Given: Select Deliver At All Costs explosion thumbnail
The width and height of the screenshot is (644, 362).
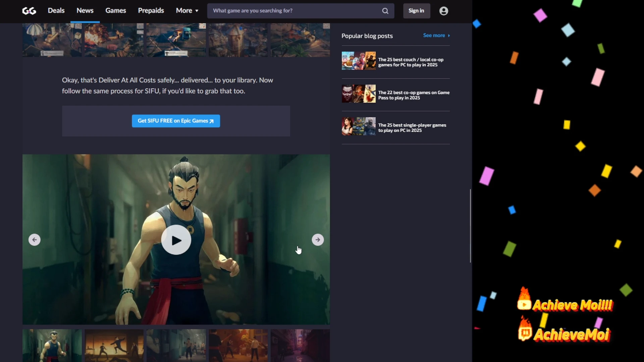Looking at the screenshot, I should [x=114, y=40].
